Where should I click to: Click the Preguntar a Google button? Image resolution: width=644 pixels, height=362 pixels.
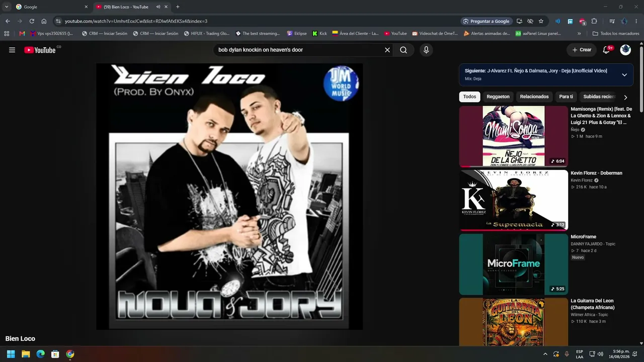coord(486,21)
